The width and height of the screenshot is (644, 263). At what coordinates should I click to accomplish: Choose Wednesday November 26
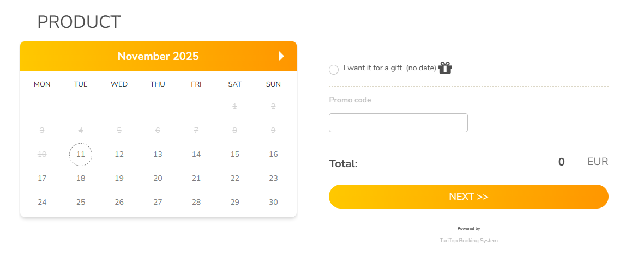(x=119, y=202)
